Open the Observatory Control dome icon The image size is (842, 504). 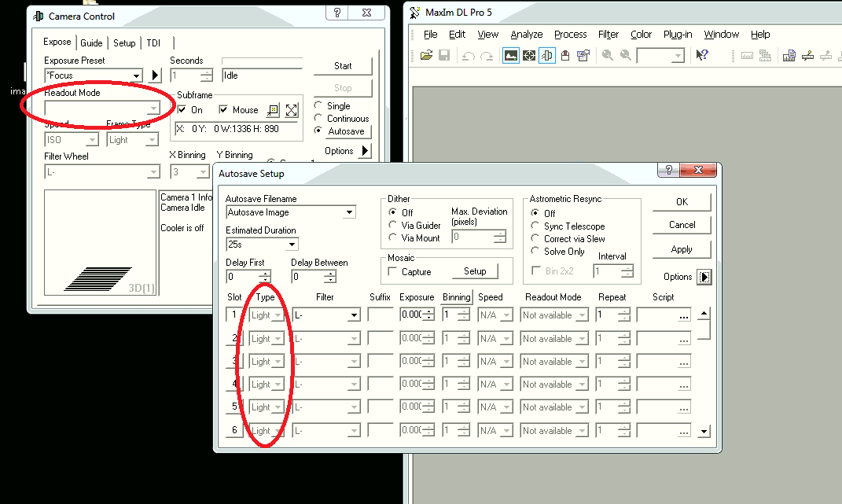[565, 55]
